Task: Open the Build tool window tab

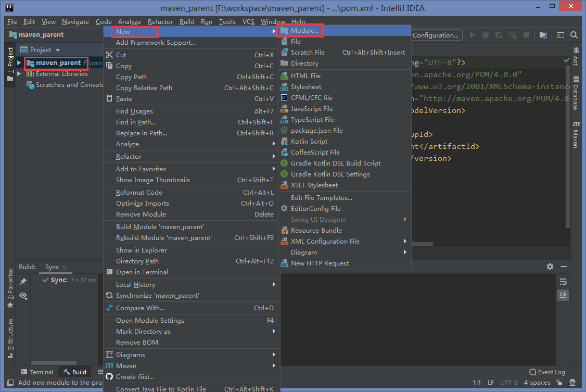Action: (75, 372)
